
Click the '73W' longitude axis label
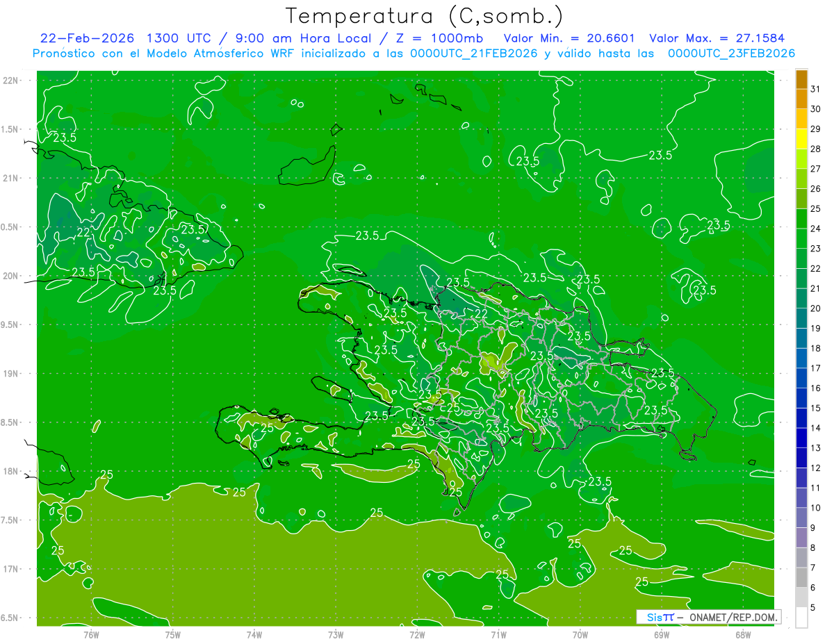coord(336,635)
